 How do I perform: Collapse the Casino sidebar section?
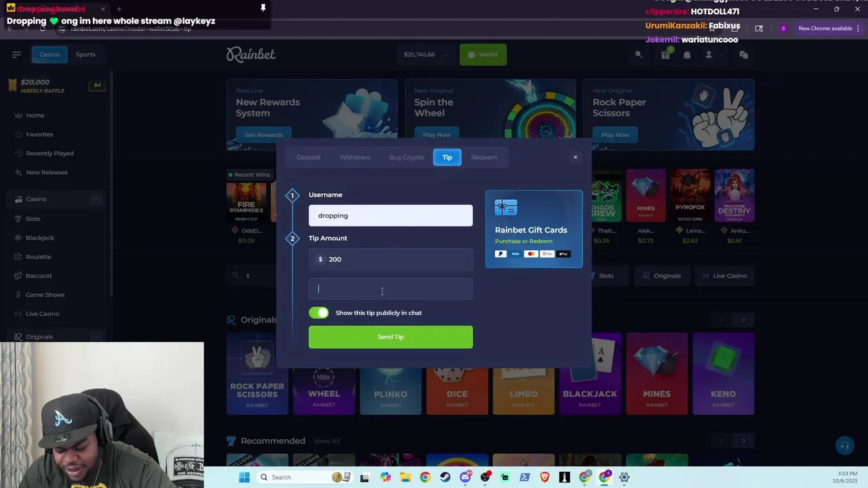(96, 199)
